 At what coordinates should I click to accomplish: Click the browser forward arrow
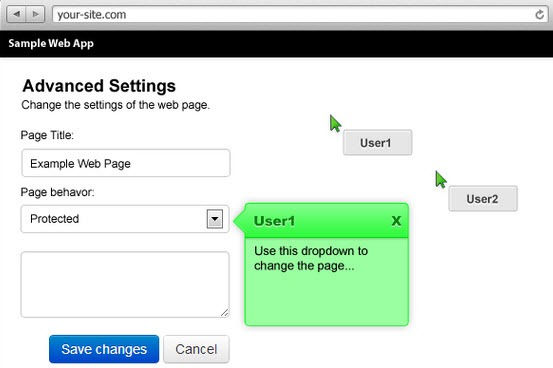click(35, 14)
